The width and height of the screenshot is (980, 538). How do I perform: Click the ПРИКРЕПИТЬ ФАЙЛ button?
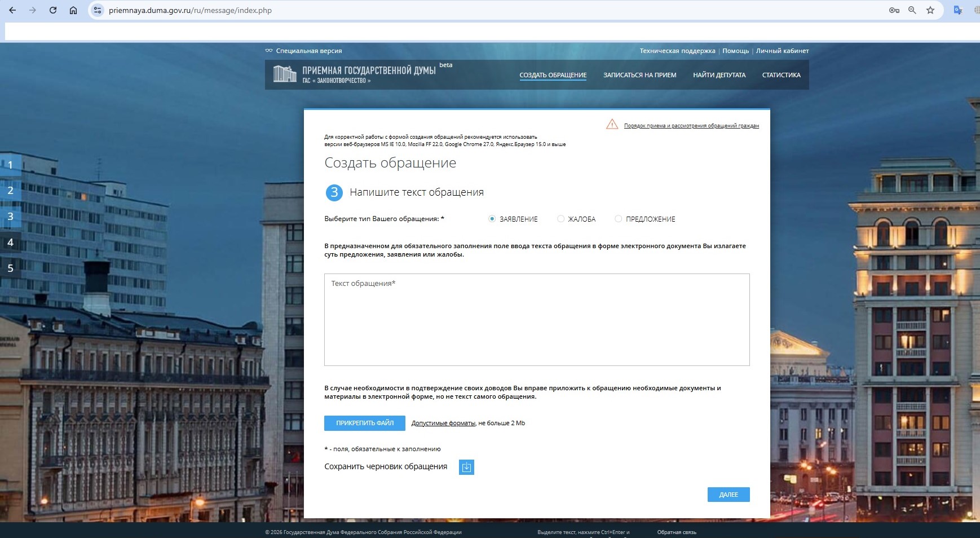pyautogui.click(x=365, y=423)
